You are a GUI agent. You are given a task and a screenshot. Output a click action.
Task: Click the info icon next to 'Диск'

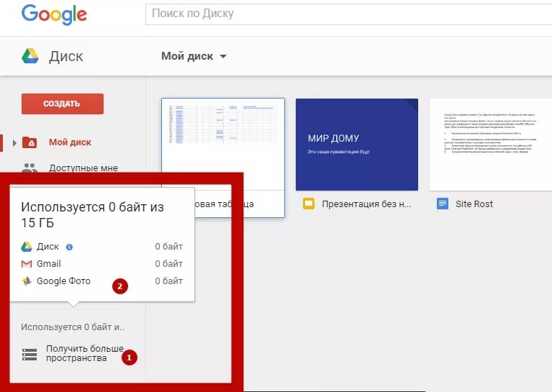pyautogui.click(x=69, y=247)
